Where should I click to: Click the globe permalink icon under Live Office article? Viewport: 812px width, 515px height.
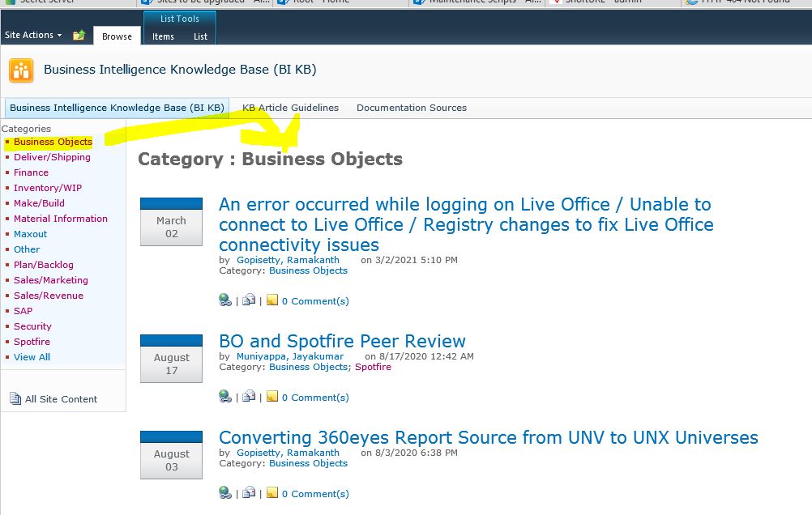224,300
